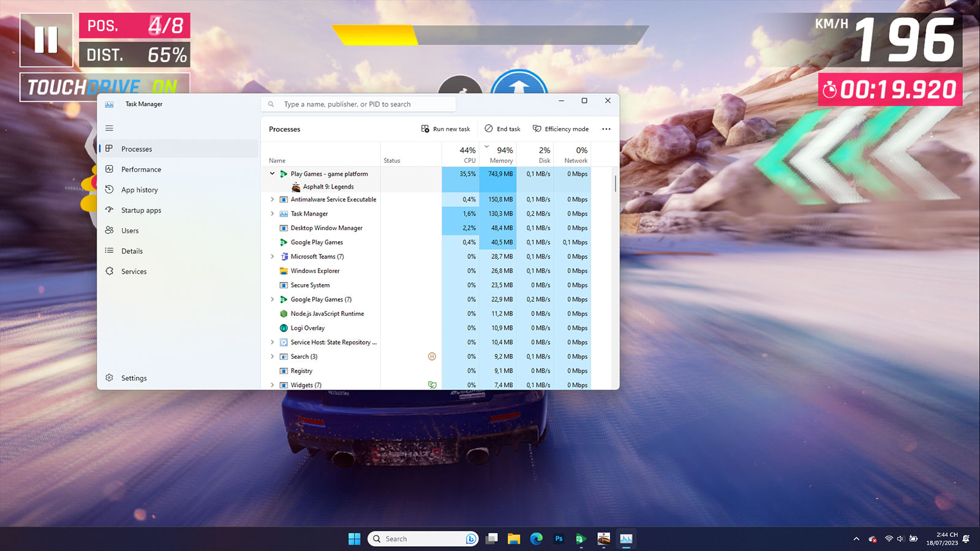Select the Google Play Games 40,5 MB row

pos(426,242)
